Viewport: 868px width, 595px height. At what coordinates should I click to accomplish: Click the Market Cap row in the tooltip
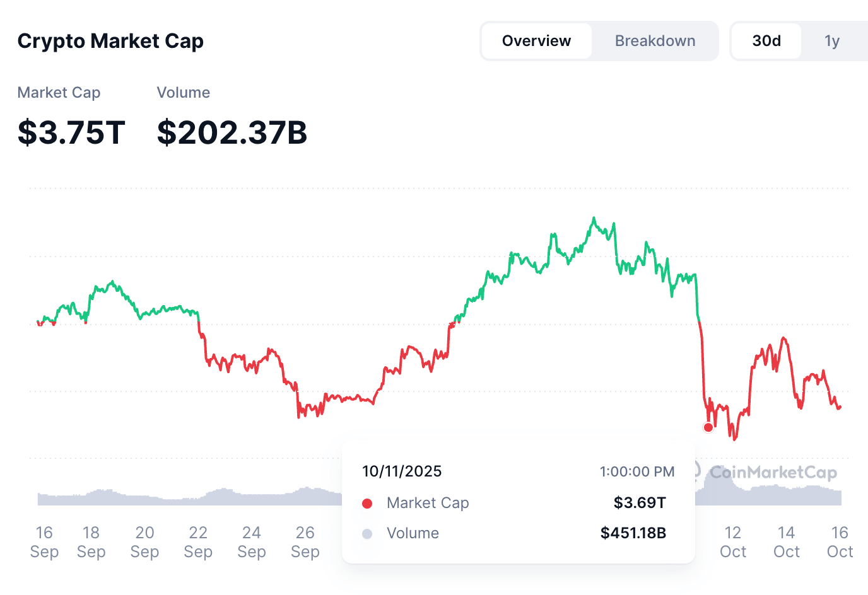(x=428, y=503)
